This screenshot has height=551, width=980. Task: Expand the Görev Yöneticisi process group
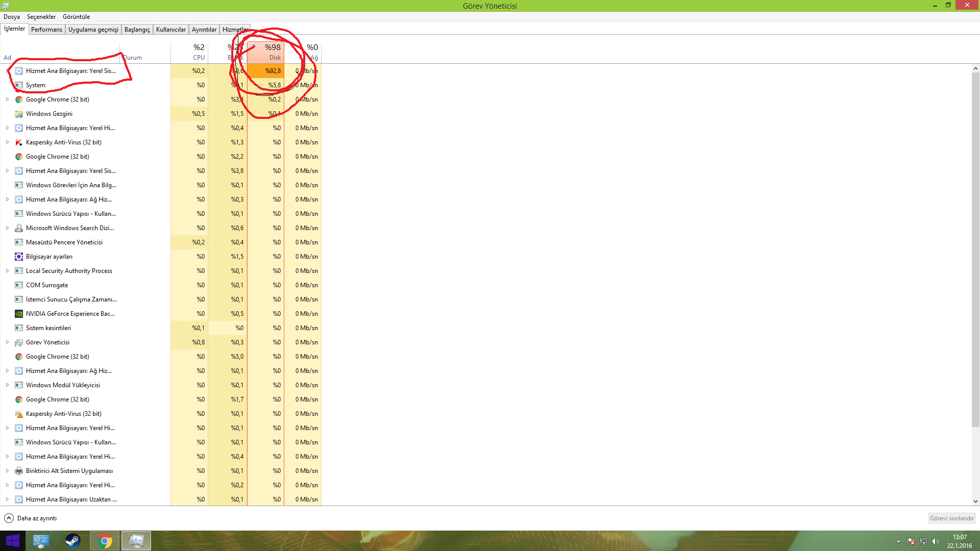click(7, 342)
